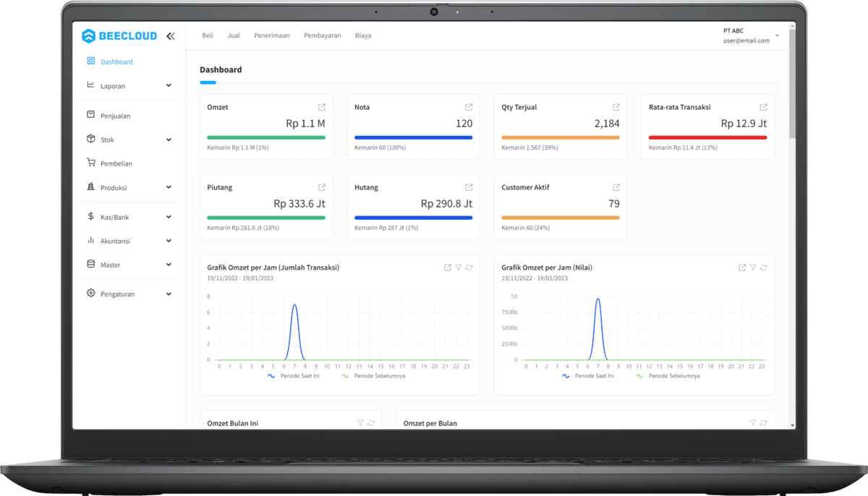Screen dimensions: 868x496
Task: Click the Laporan chart icon
Action: 90,85
